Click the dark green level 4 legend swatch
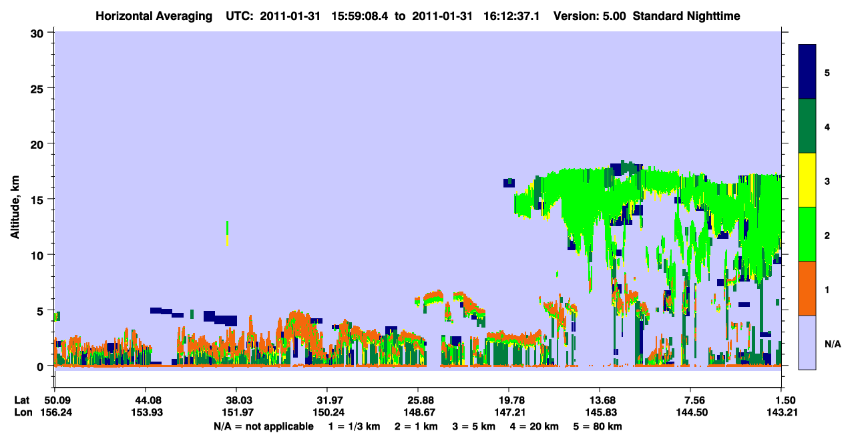Image resolution: width=868 pixels, height=445 pixels. pos(807,126)
